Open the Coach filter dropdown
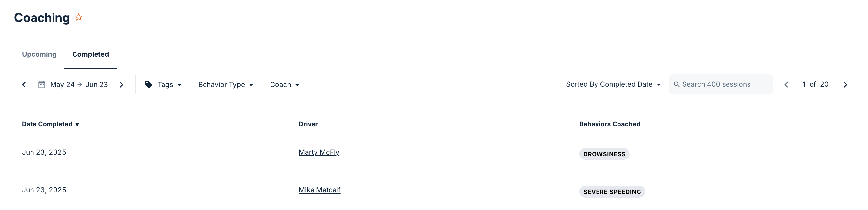 tap(284, 84)
